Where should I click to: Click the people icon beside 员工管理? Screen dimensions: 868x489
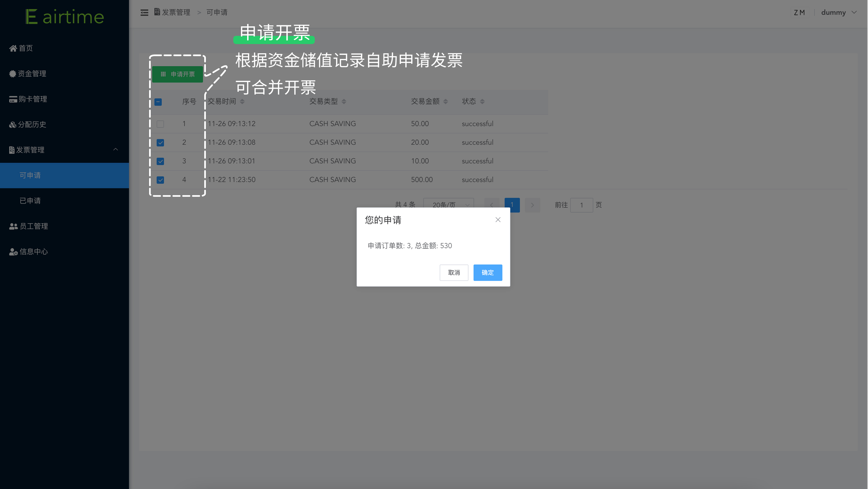tap(14, 226)
